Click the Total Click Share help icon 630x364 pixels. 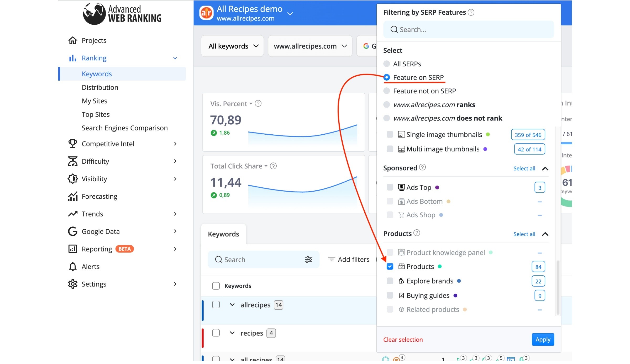pyautogui.click(x=274, y=166)
